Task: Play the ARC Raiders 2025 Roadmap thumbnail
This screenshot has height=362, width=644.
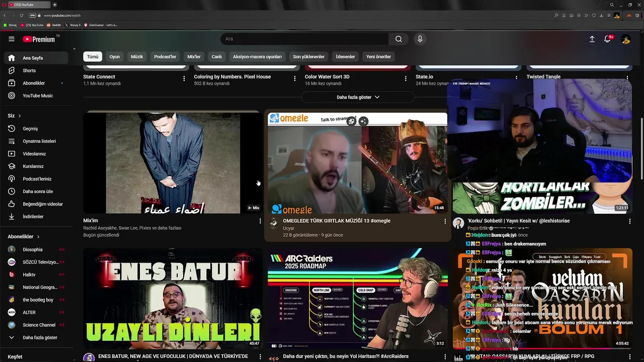Action: [x=357, y=299]
